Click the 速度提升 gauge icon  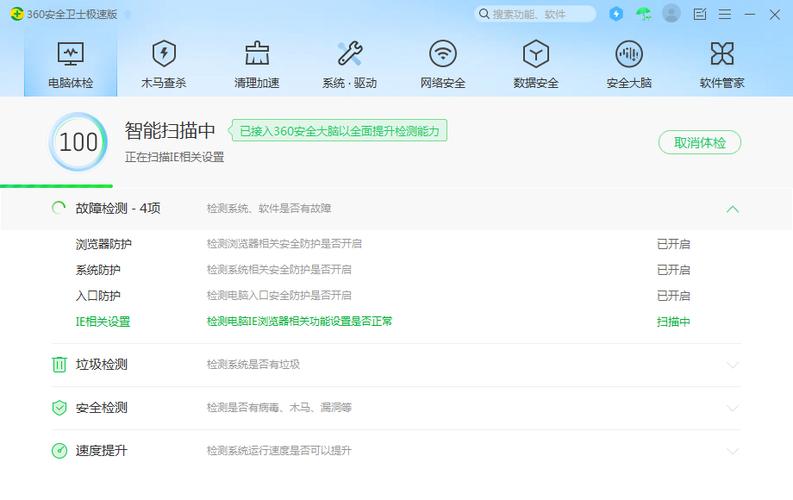[59, 450]
